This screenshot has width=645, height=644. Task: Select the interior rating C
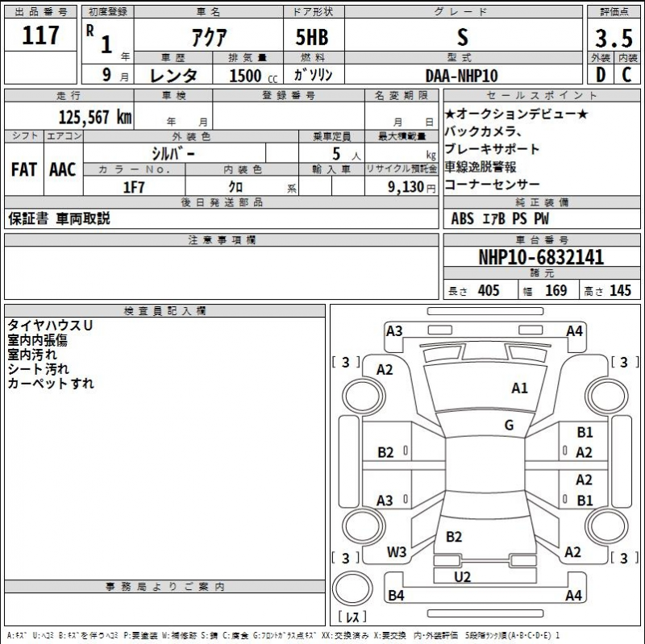pos(626,75)
